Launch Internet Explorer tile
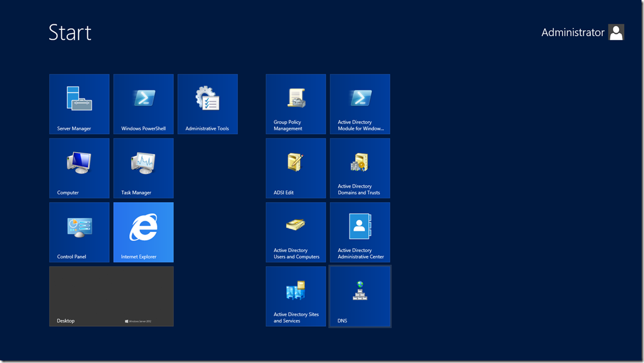644x363 pixels. (144, 232)
